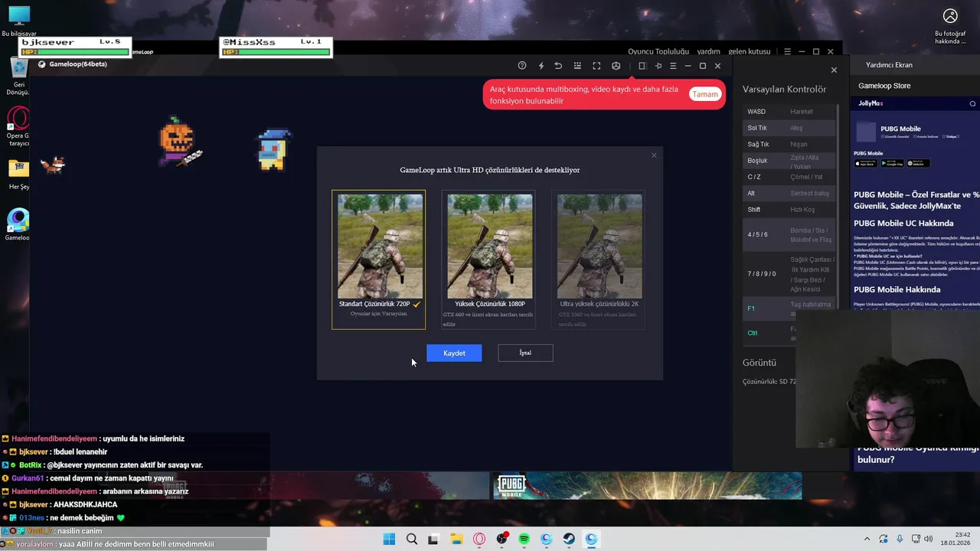Select Standart Çözünürlük 720P option

click(378, 259)
